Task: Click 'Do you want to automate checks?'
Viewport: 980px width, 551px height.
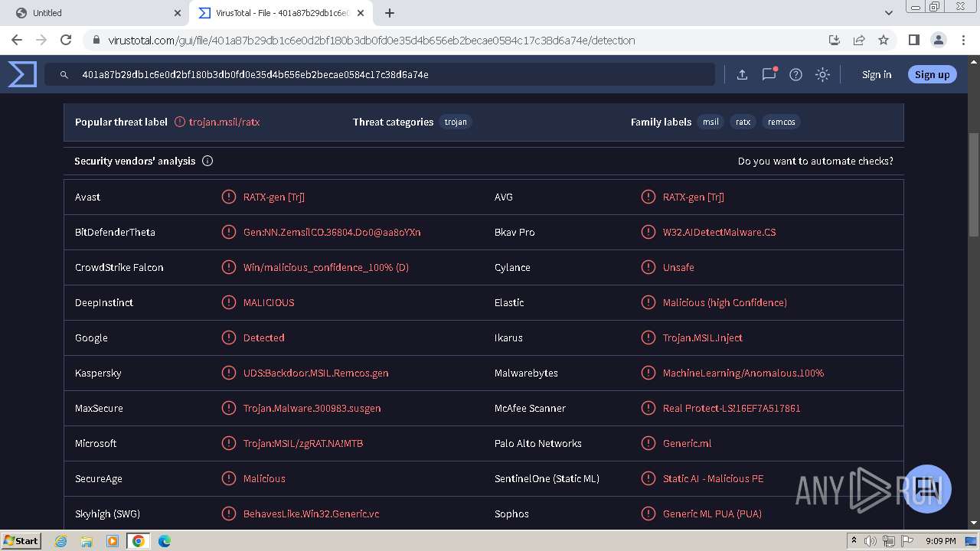Action: pos(815,161)
